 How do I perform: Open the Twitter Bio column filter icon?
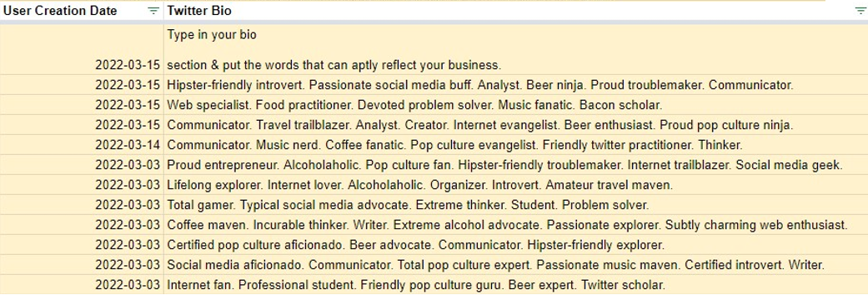pos(859,11)
